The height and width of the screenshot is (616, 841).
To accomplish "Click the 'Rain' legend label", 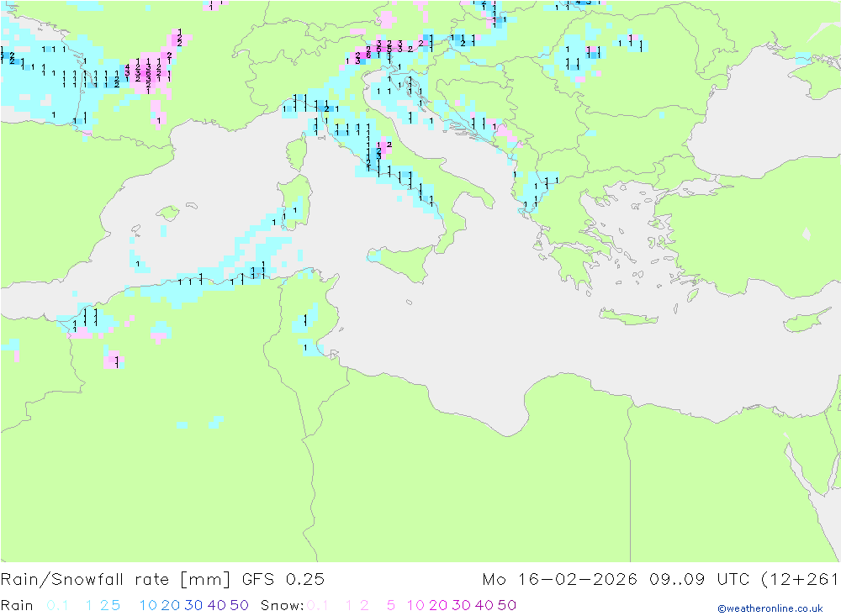I will click(x=17, y=605).
